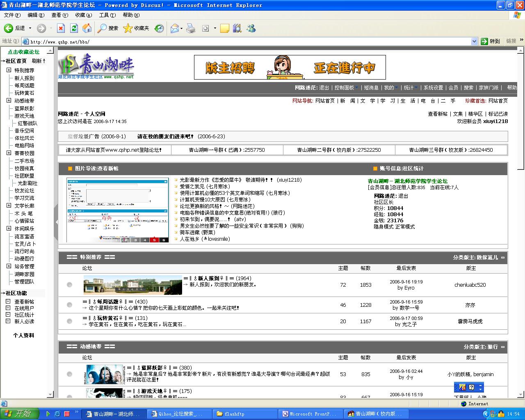Collapse the 动感地带 forum section toggle

pyautogui.click(x=503, y=347)
